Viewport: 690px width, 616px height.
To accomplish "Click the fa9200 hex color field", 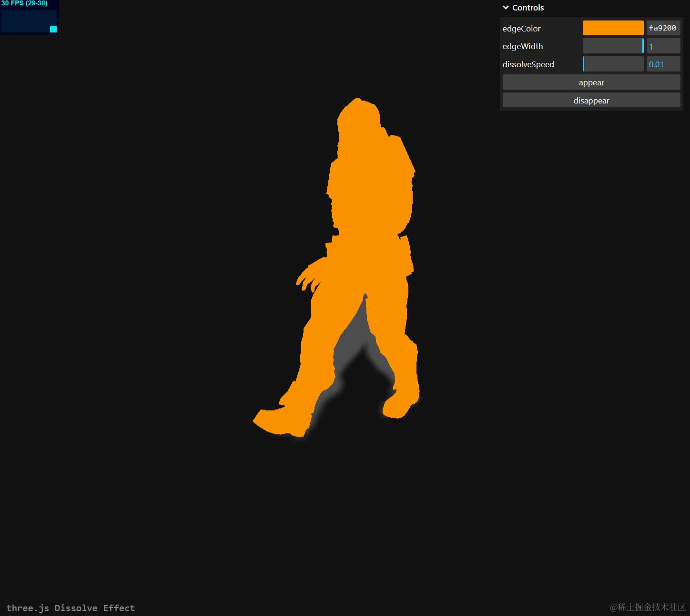I will point(663,28).
